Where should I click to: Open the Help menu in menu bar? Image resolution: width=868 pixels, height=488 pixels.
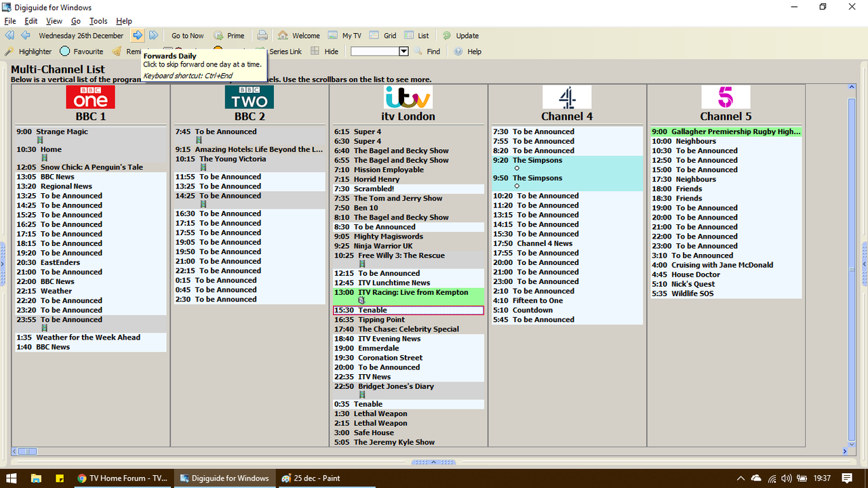(x=124, y=21)
